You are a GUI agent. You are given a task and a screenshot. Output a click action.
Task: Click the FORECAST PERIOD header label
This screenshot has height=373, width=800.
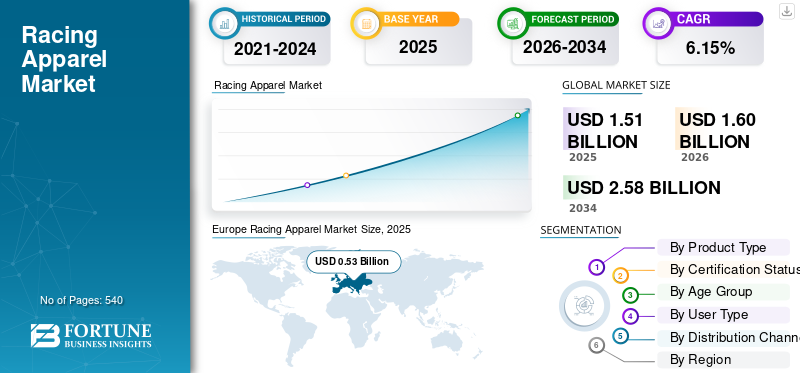point(572,19)
